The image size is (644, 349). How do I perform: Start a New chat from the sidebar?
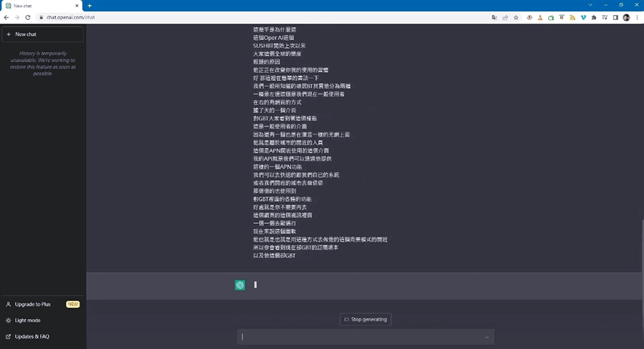point(43,34)
